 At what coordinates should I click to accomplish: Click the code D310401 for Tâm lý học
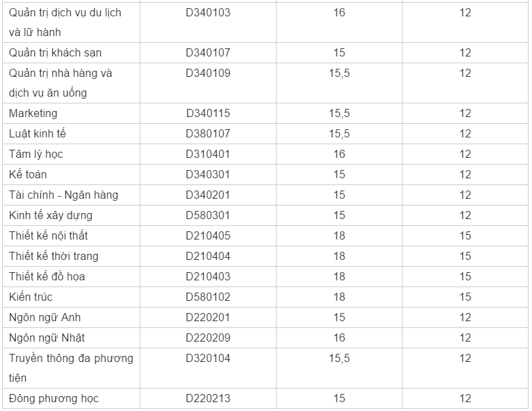click(208, 154)
